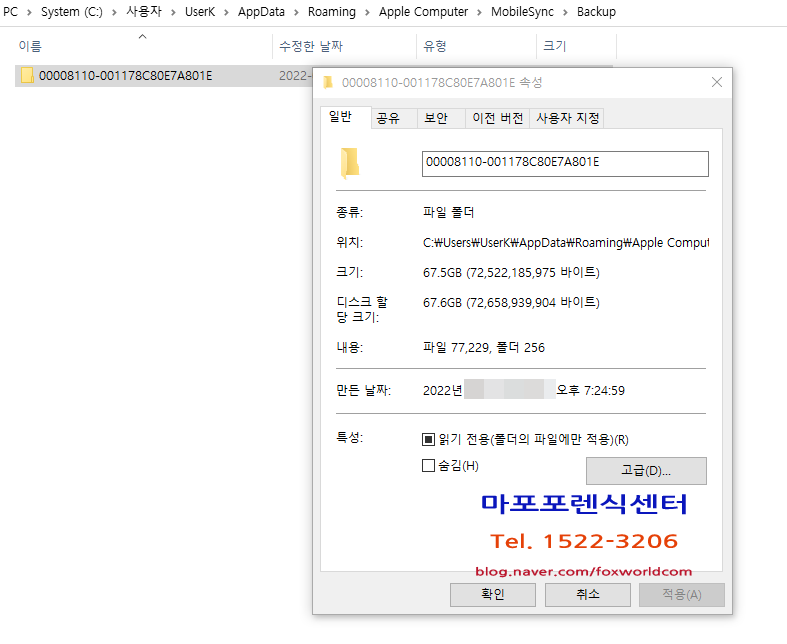The width and height of the screenshot is (787, 644).
Task: Click the type value 파일 폴더
Action: pos(448,212)
